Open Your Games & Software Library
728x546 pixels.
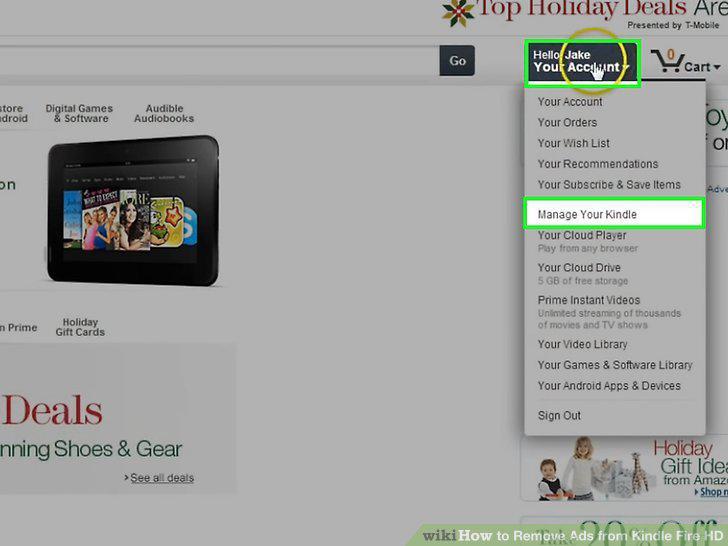[x=615, y=365]
